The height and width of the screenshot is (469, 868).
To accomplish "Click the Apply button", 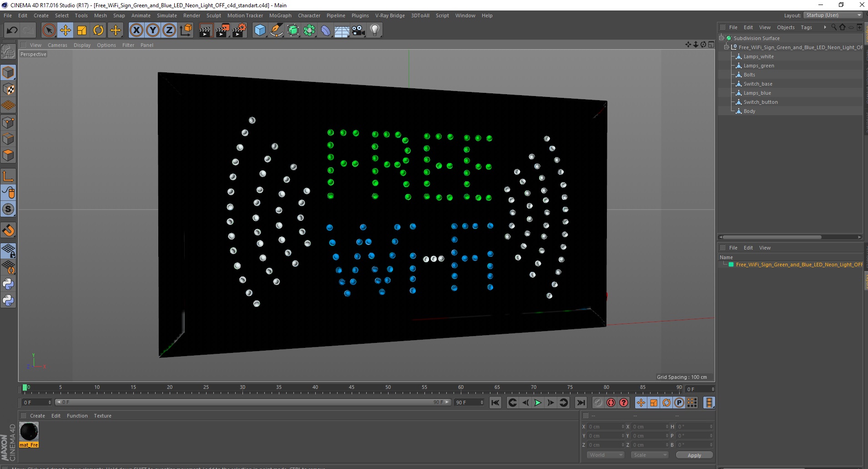I will [x=694, y=455].
